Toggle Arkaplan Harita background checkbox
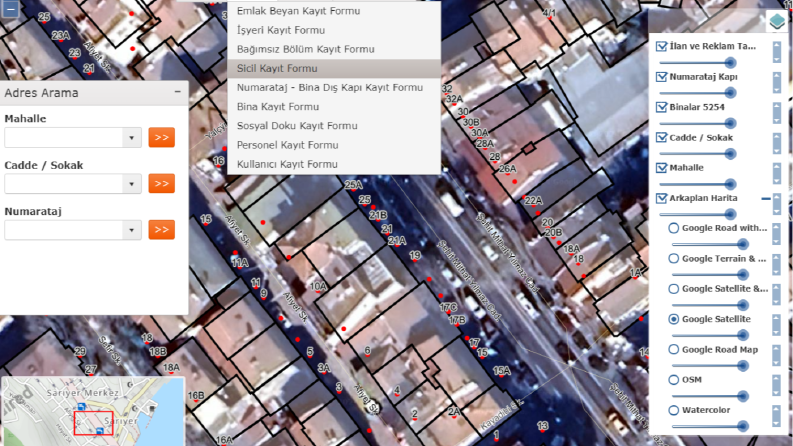This screenshot has width=793, height=446. pos(661,198)
